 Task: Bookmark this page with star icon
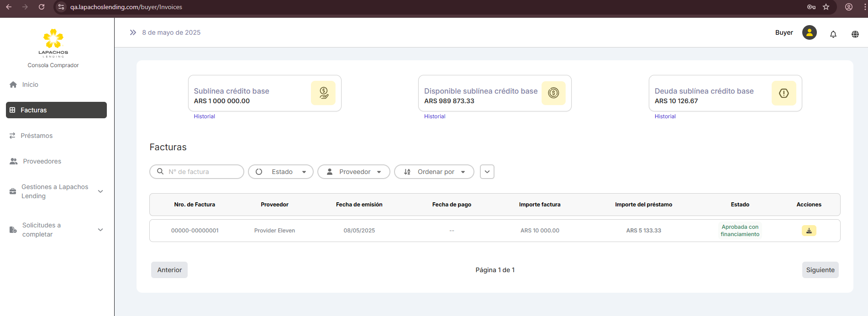click(826, 7)
